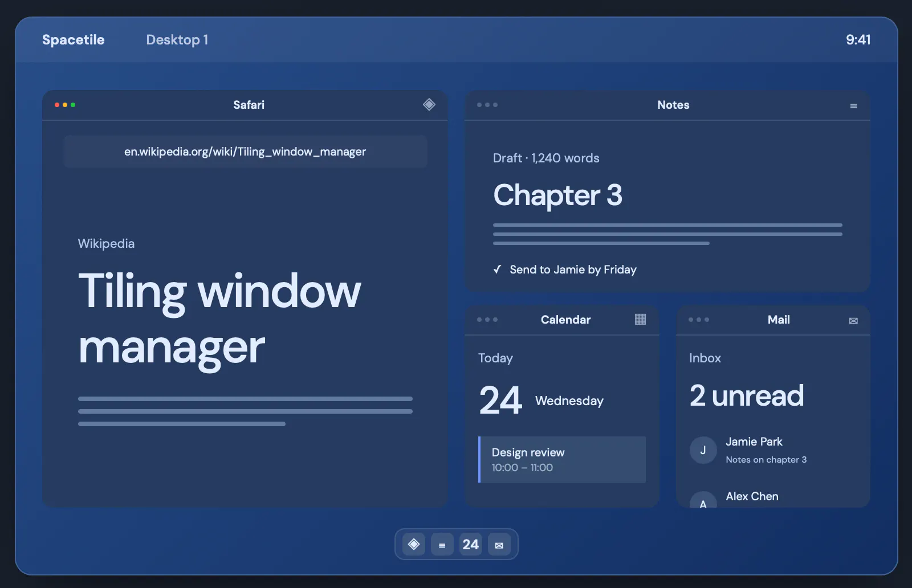Open Safari from the dock

point(414,544)
